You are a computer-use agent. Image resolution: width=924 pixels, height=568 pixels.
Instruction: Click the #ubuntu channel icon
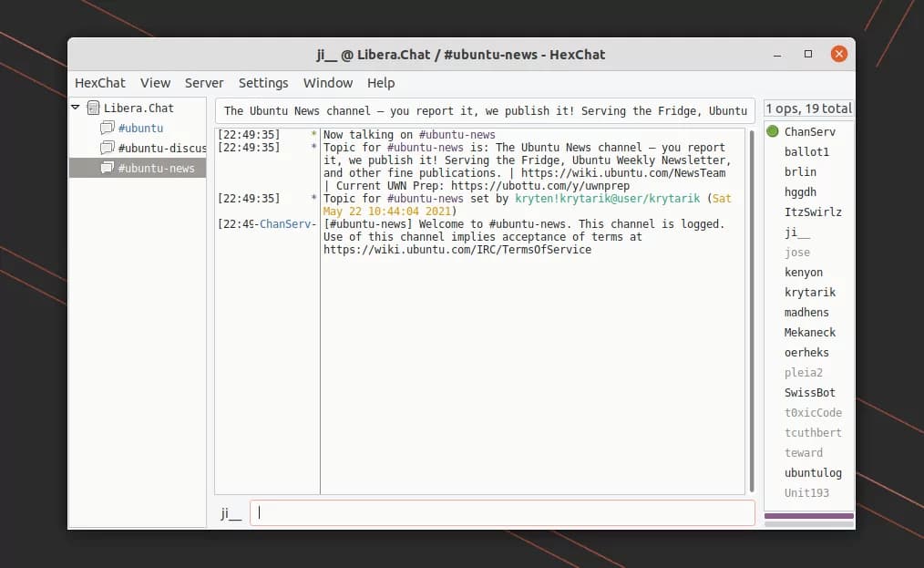pos(108,129)
